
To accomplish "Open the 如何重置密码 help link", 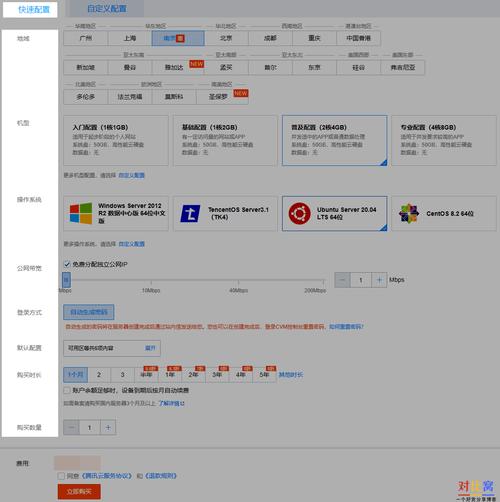I will [346, 327].
